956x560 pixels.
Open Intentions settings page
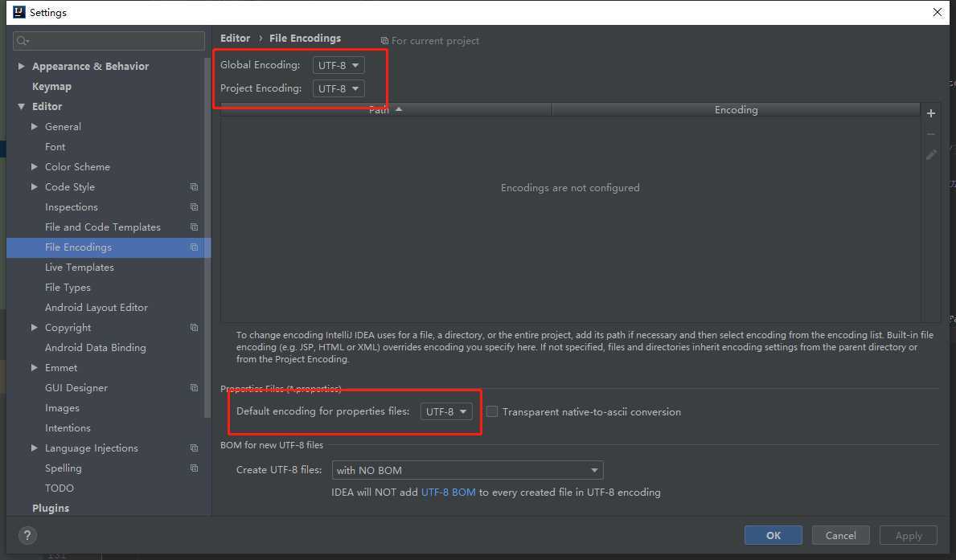pyautogui.click(x=68, y=428)
